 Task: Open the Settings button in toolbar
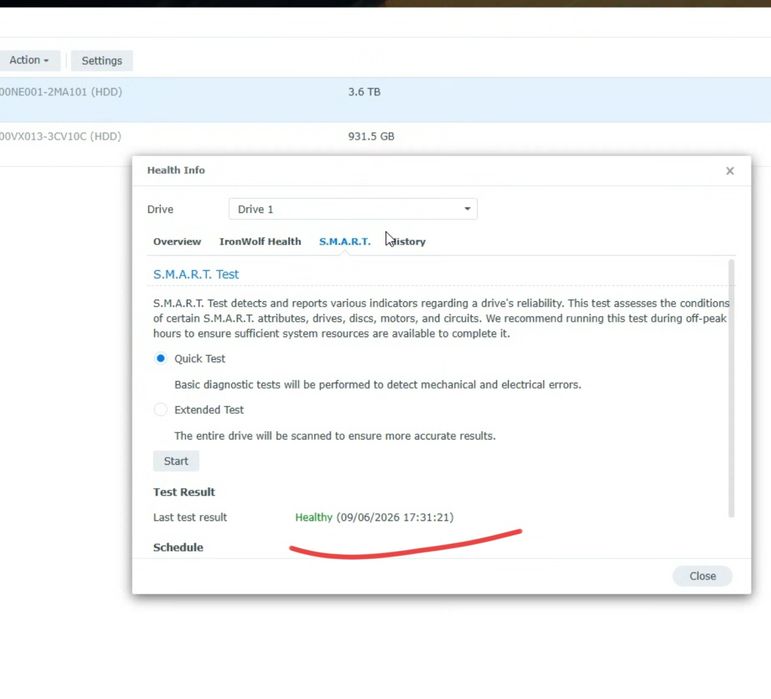(x=102, y=60)
